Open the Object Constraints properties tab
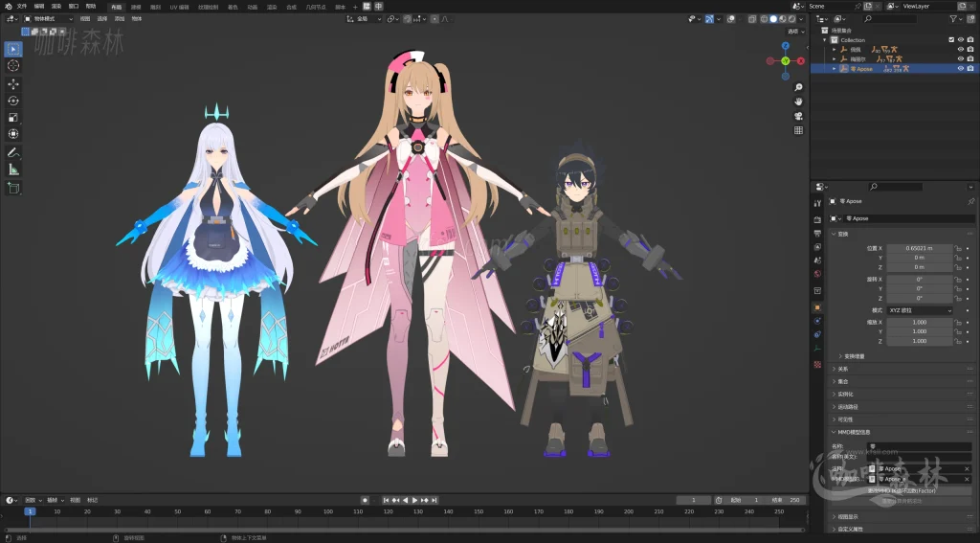This screenshot has height=543, width=980. click(817, 334)
